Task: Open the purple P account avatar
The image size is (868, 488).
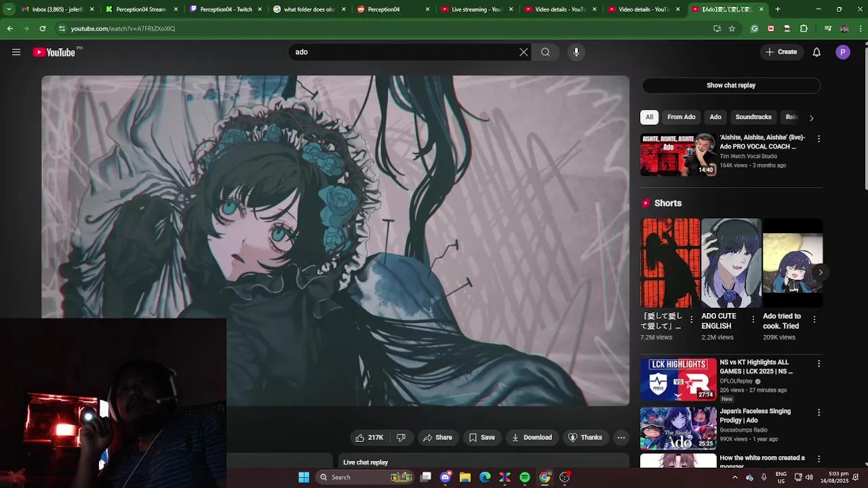Action: point(843,52)
